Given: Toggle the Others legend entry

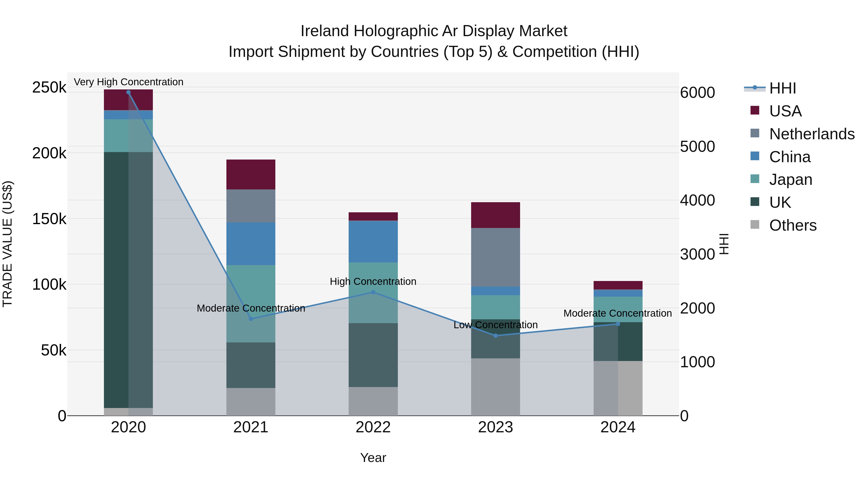Looking at the screenshot, I should point(783,225).
